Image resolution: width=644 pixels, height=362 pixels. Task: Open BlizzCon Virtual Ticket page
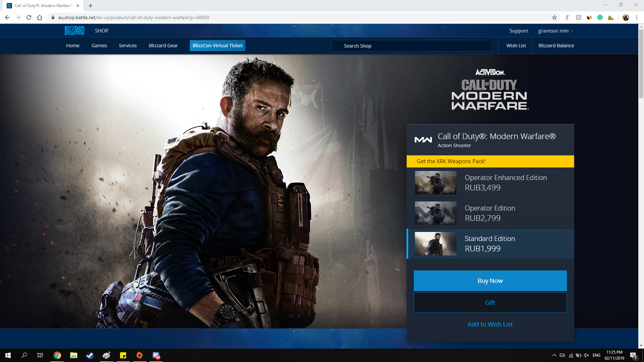pyautogui.click(x=217, y=46)
